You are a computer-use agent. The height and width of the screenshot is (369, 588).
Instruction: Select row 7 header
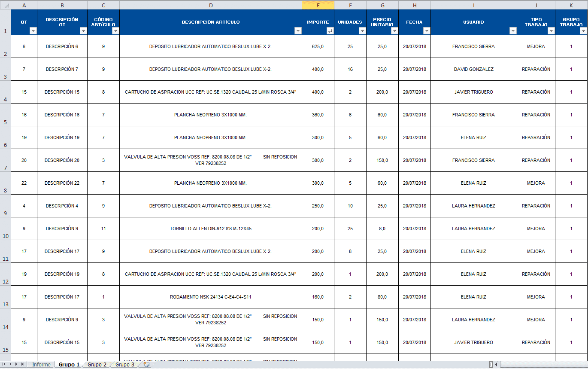click(x=5, y=160)
